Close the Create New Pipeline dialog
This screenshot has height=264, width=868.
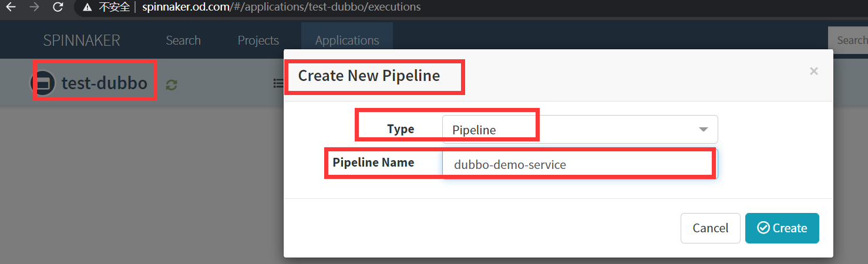[813, 71]
